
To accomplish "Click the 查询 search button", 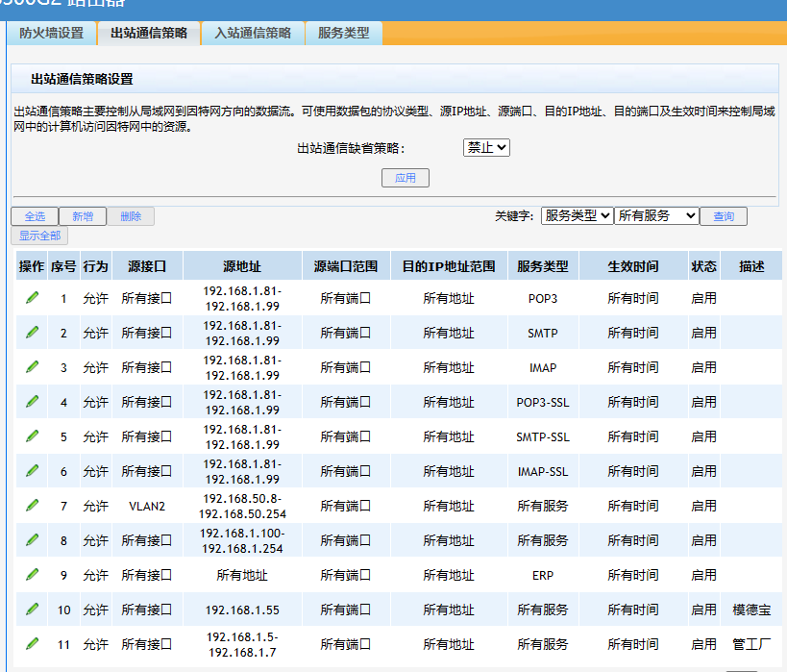I will coord(724,216).
